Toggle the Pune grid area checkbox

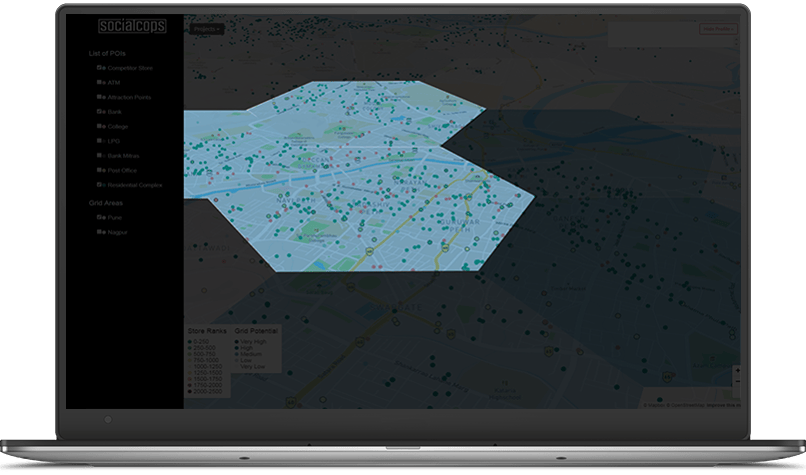tap(100, 217)
